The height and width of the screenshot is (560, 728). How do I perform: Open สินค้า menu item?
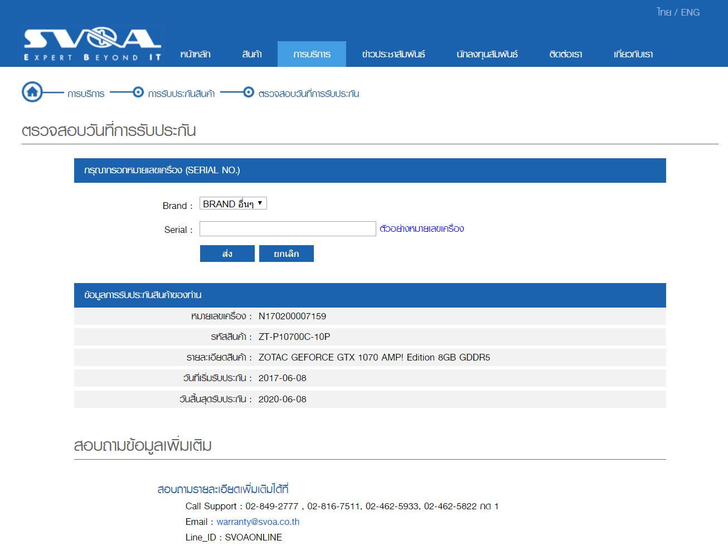(x=252, y=54)
